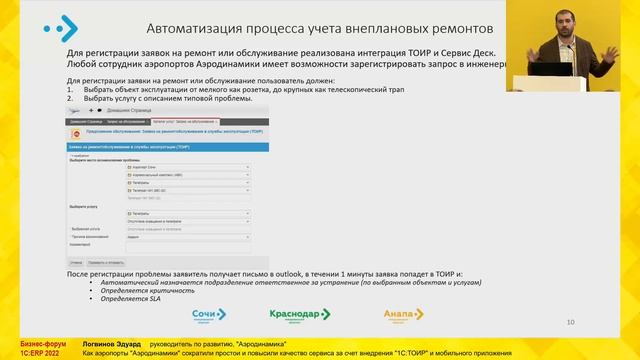
Task: Click the Сочи airport logo
Action: coord(209,315)
